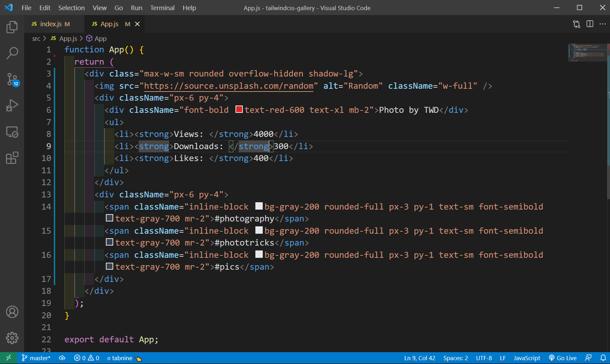This screenshot has height=364, width=610.
Task: Open the Search view
Action: (12, 53)
